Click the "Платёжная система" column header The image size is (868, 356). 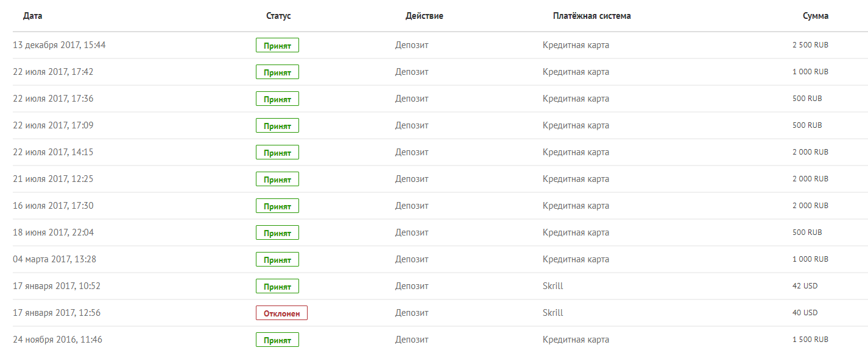pyautogui.click(x=591, y=16)
